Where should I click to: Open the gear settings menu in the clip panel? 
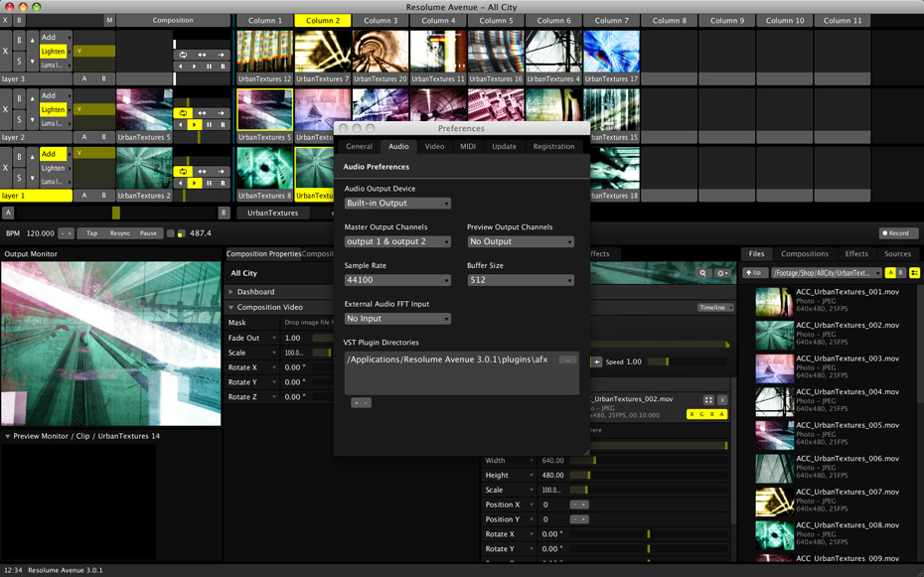[x=722, y=273]
